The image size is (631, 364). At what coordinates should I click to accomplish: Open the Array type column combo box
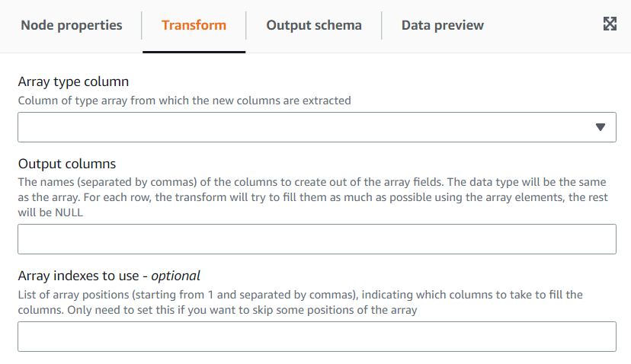pyautogui.click(x=305, y=127)
